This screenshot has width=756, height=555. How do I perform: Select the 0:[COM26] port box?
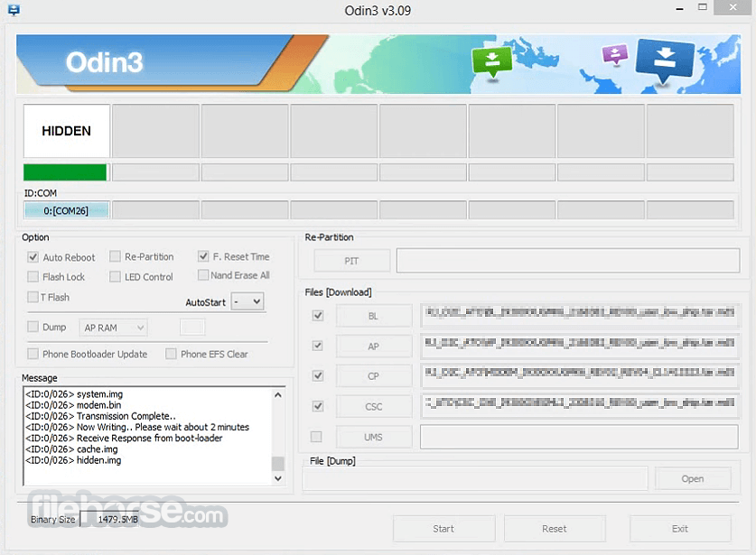click(x=66, y=210)
